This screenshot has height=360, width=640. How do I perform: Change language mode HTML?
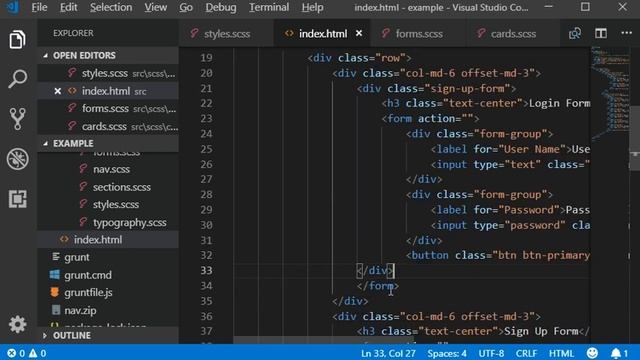(x=561, y=353)
